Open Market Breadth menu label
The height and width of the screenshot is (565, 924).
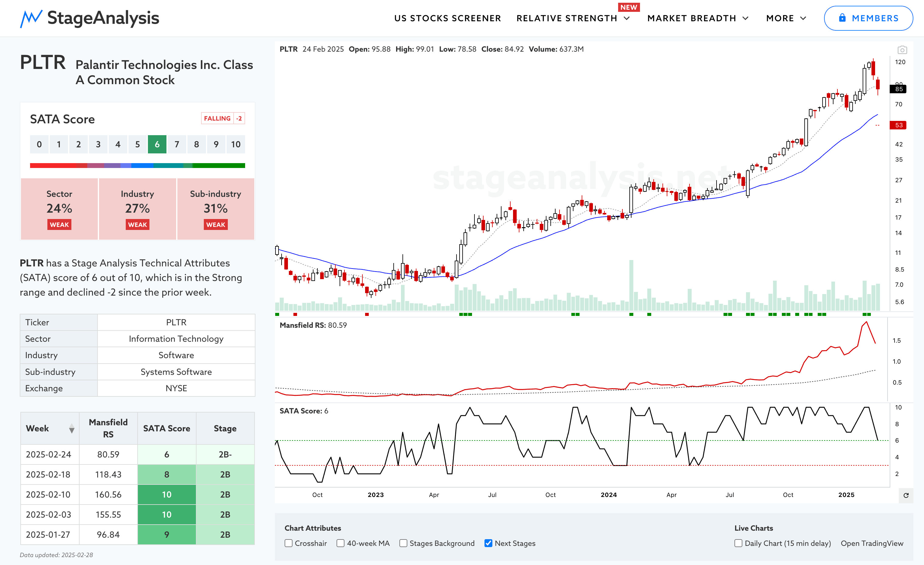692,18
